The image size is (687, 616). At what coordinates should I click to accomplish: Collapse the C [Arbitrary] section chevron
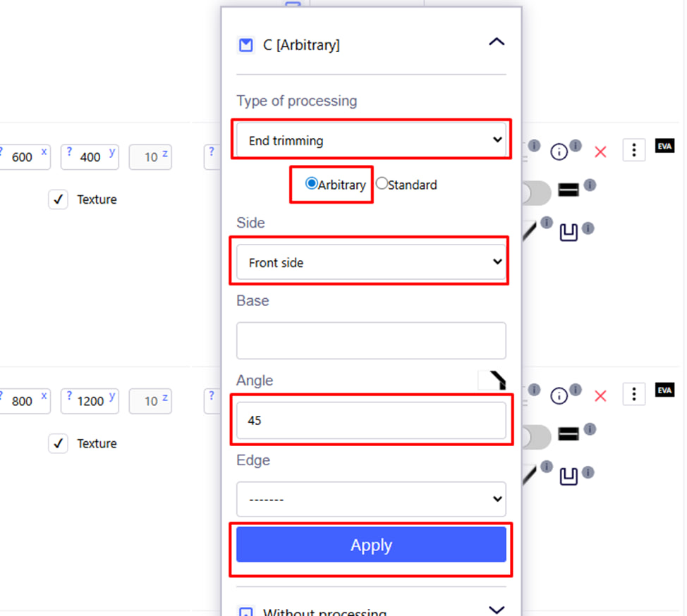(497, 42)
